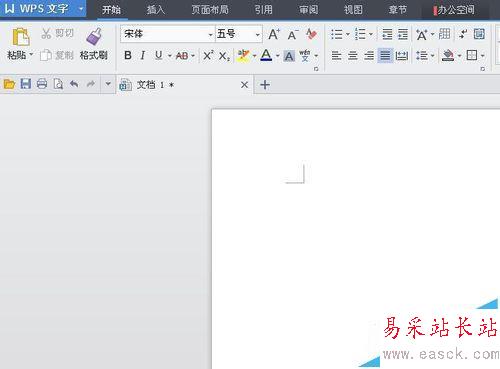Toggle character shading (boxed A)
500x369 pixels.
289,56
